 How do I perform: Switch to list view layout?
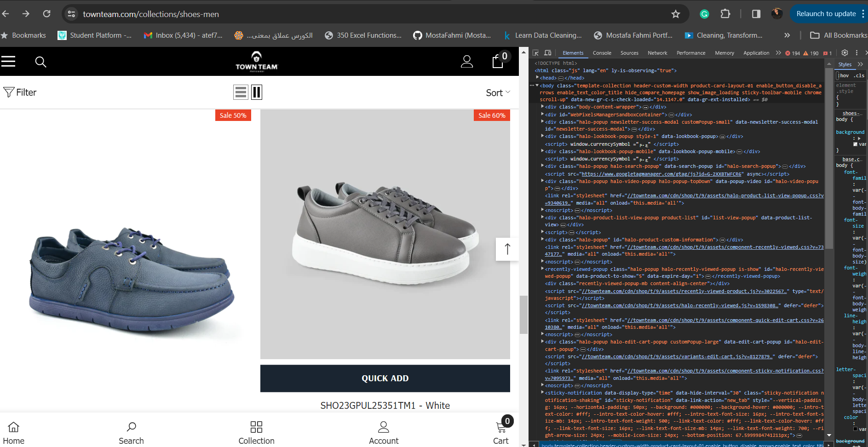click(x=241, y=92)
